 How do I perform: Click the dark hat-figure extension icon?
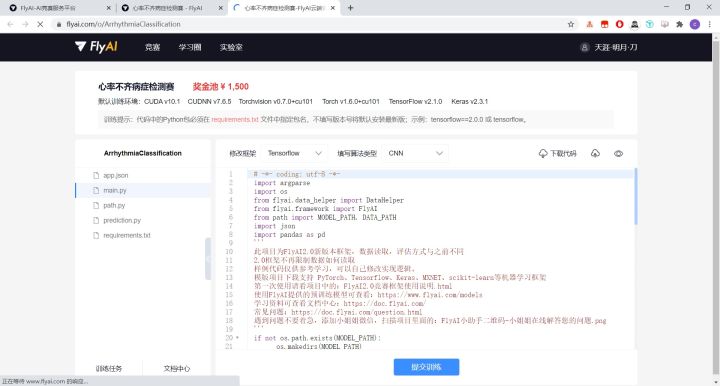(x=635, y=24)
